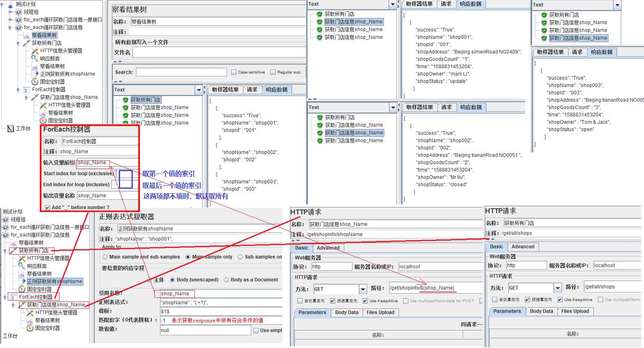Viewport: 644px width, 348px height.
Task: Select Main sample and sub-samples radio
Action: click(x=105, y=257)
